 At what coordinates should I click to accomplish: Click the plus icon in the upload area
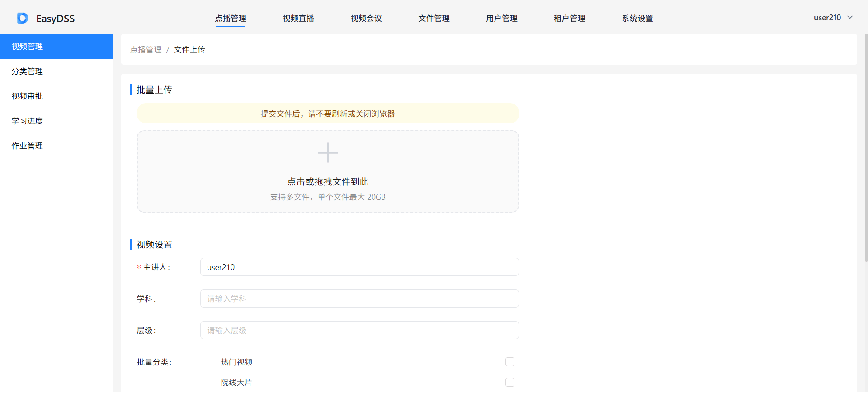tap(328, 153)
